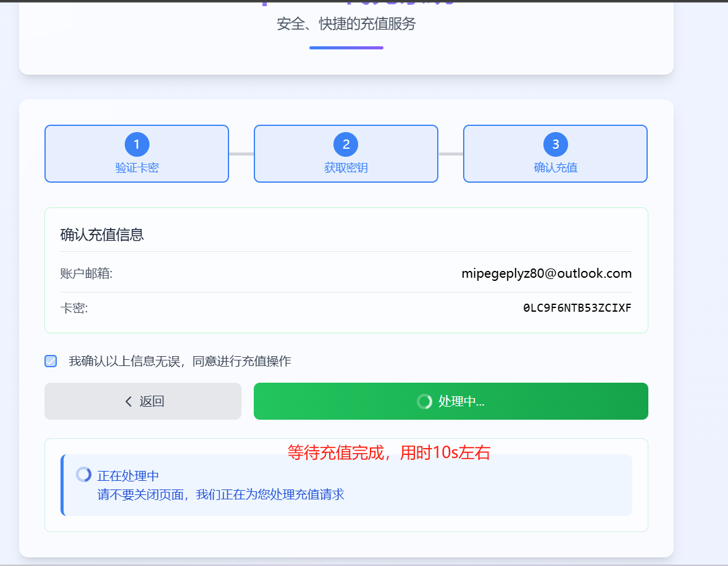Click step 1 验证卡密 box
The height and width of the screenshot is (566, 728).
(x=136, y=154)
